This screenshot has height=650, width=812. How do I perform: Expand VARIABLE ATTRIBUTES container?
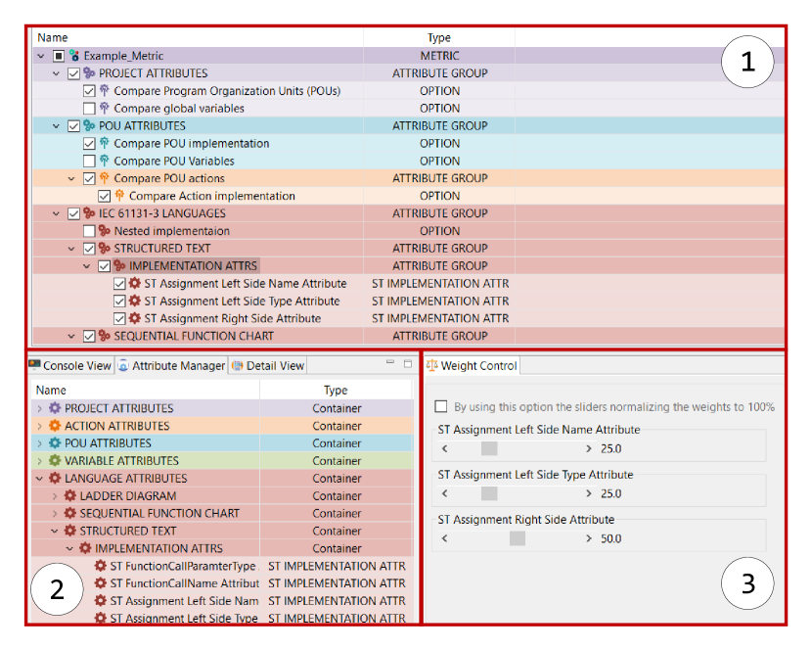click(x=40, y=460)
